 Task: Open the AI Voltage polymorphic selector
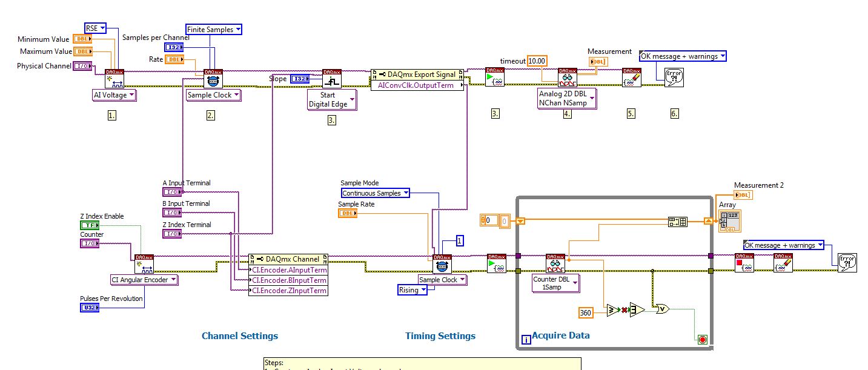click(114, 95)
